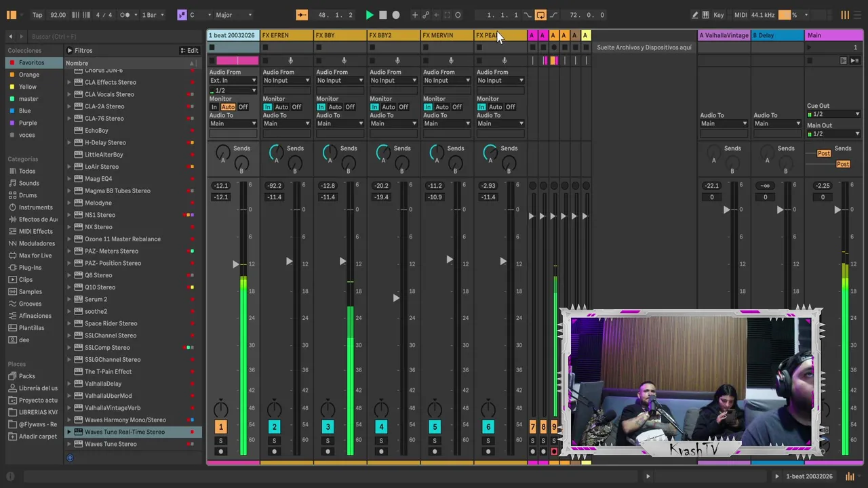
Task: Select the Todos category
Action: (x=27, y=171)
